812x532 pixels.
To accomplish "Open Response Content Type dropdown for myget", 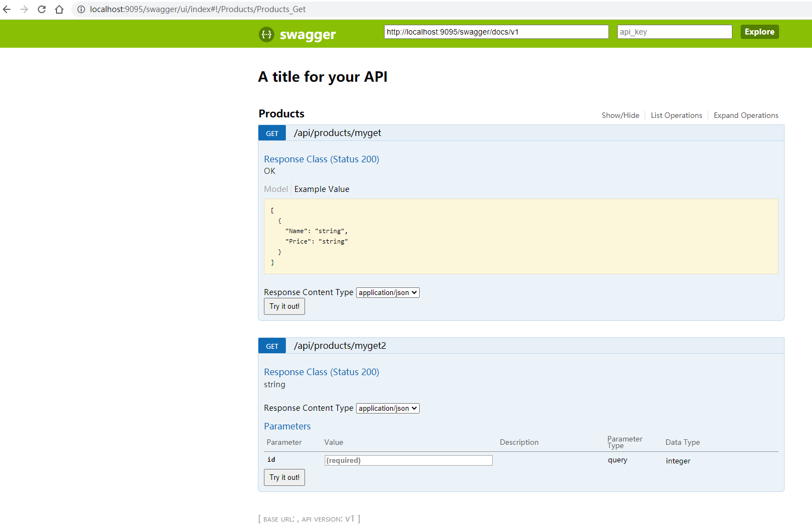I will 388,292.
